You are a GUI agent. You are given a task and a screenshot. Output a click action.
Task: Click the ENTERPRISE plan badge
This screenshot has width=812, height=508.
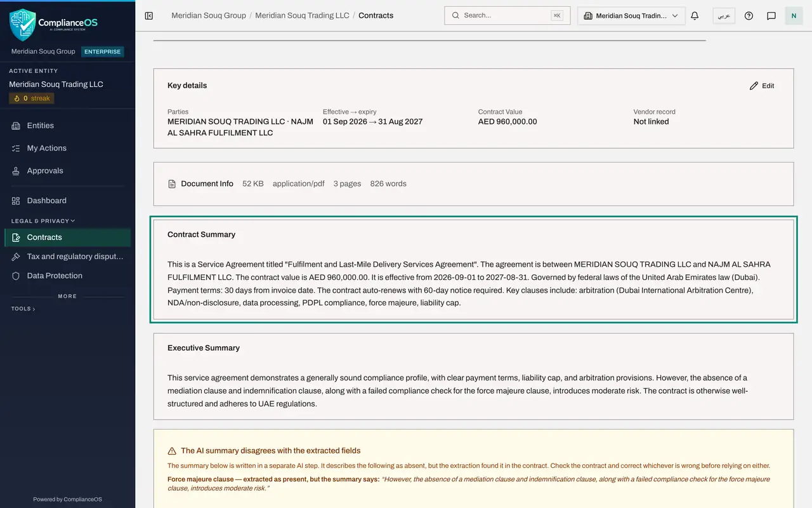pyautogui.click(x=103, y=51)
